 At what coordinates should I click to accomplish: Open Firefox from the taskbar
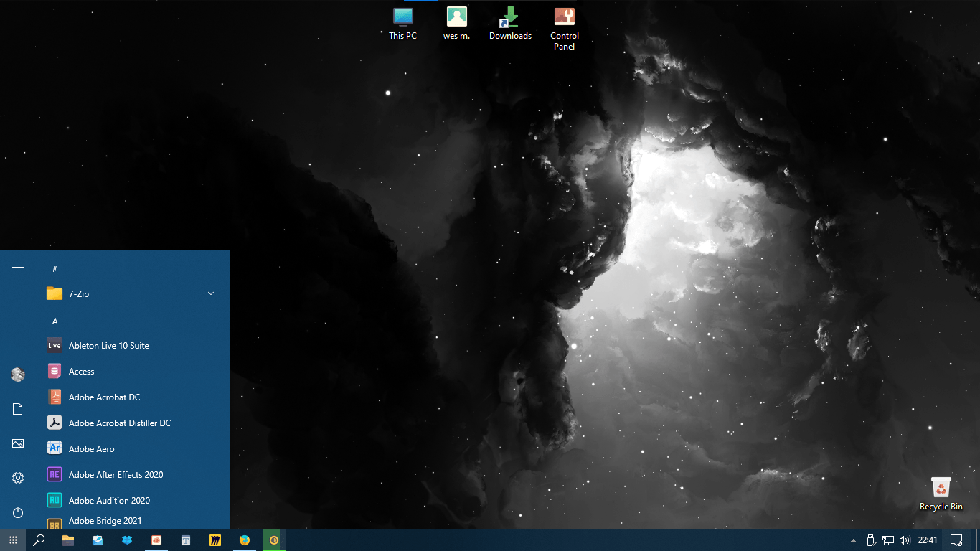(244, 540)
